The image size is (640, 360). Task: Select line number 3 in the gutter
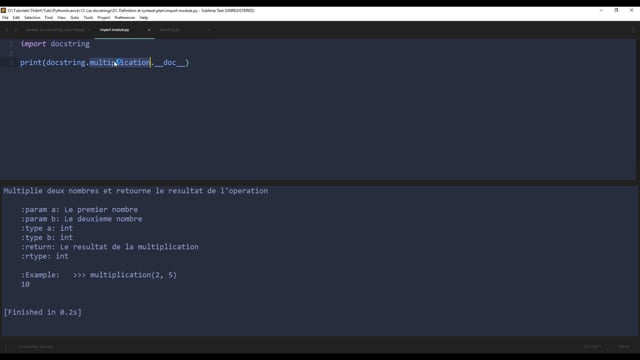[11, 62]
